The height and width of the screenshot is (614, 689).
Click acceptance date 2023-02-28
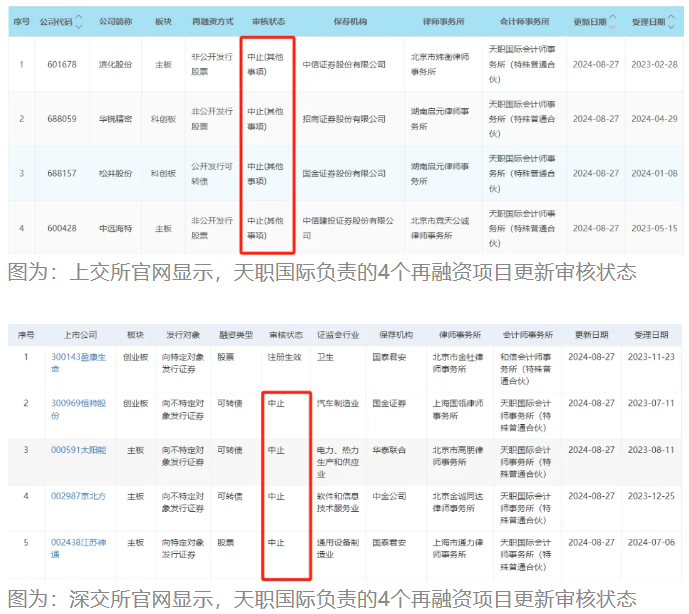[654, 65]
